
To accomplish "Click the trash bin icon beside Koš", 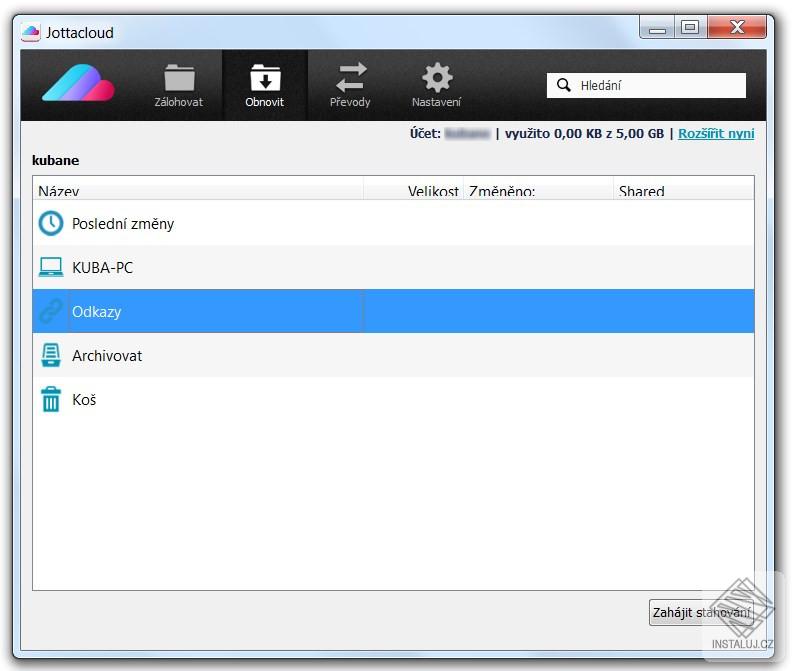I will tap(51, 399).
